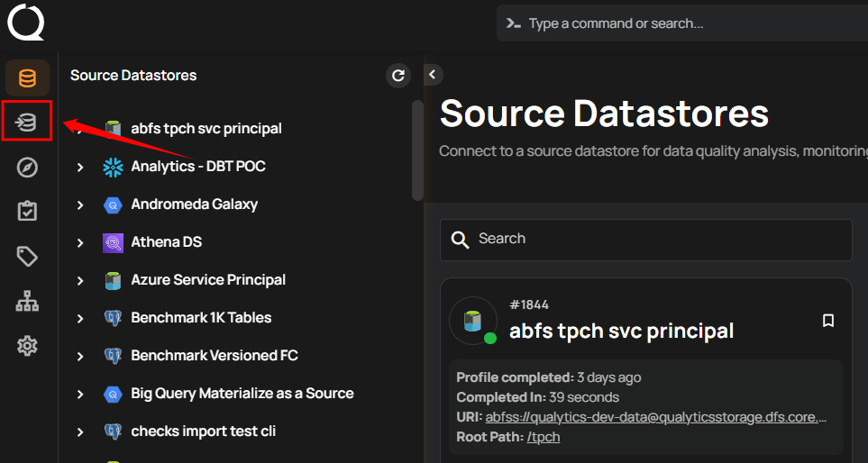The height and width of the screenshot is (463, 868).
Task: Open Enrichment Datastores from the sidebar icon
Action: point(27,122)
